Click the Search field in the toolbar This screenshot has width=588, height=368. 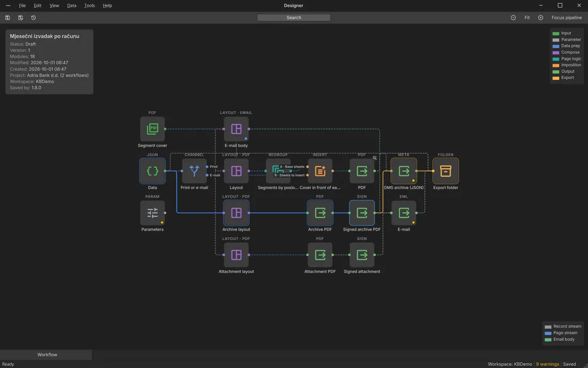[293, 18]
